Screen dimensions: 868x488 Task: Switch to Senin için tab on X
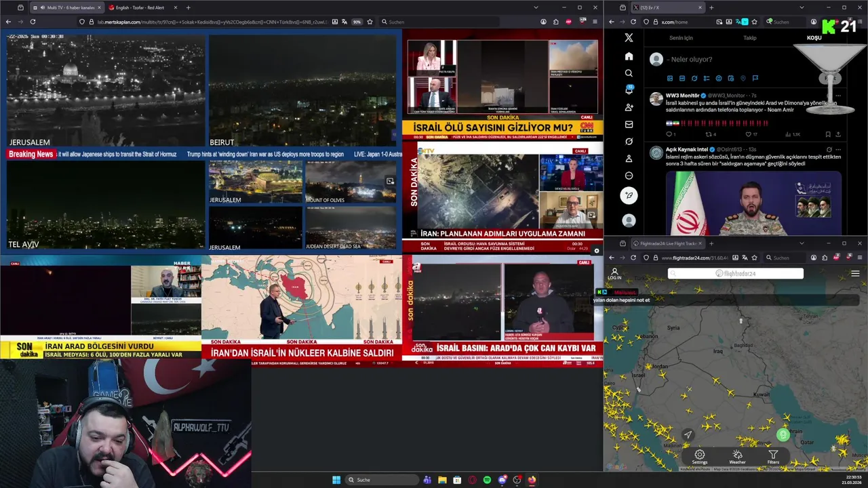pos(681,38)
